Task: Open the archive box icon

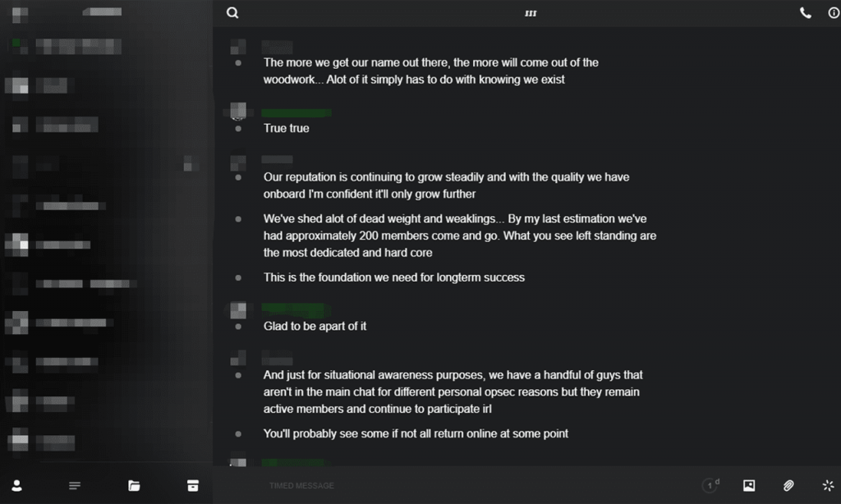Action: [192, 486]
